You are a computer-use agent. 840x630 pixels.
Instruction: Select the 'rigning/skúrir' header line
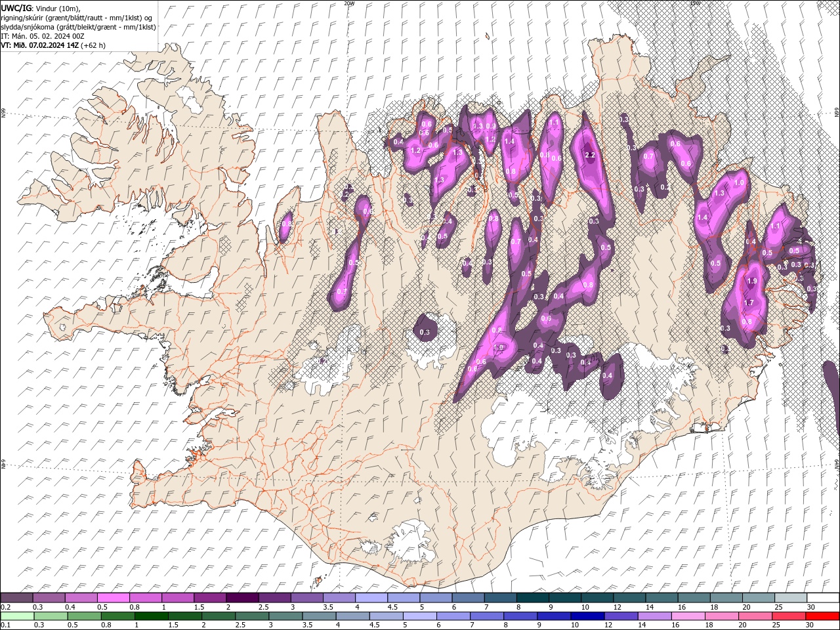click(77, 17)
